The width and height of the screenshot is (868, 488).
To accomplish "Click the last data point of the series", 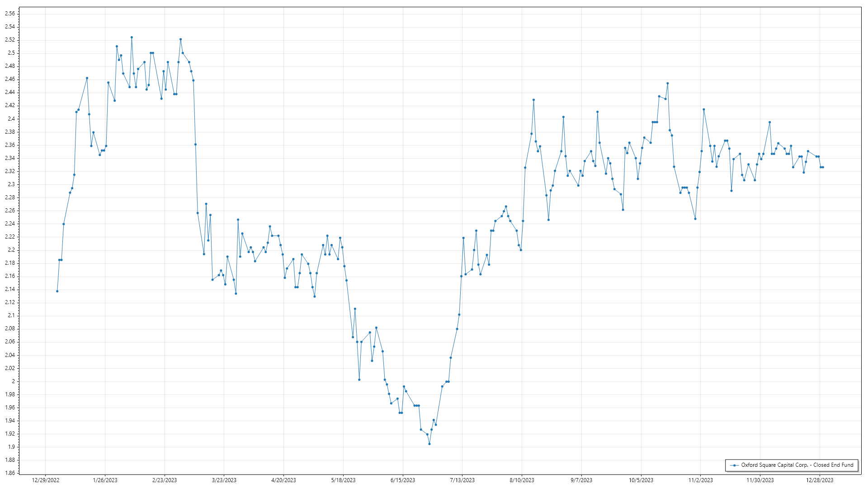I will coord(823,167).
